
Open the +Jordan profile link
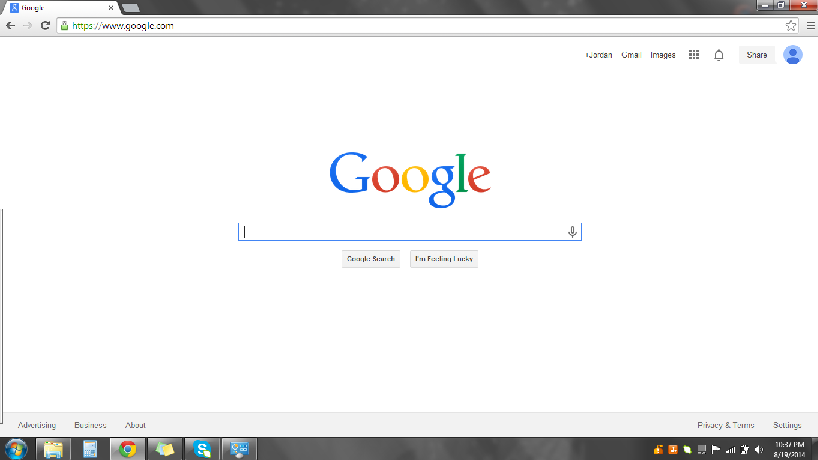pos(599,55)
